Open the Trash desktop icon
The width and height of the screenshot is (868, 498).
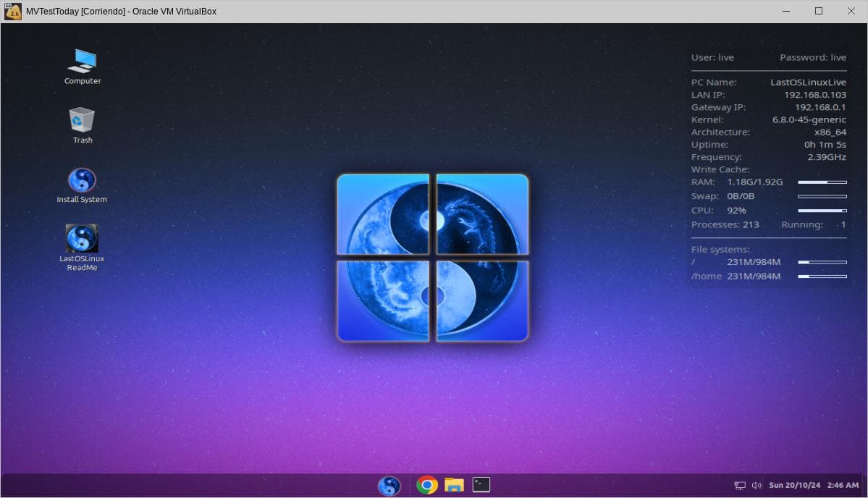tap(82, 120)
